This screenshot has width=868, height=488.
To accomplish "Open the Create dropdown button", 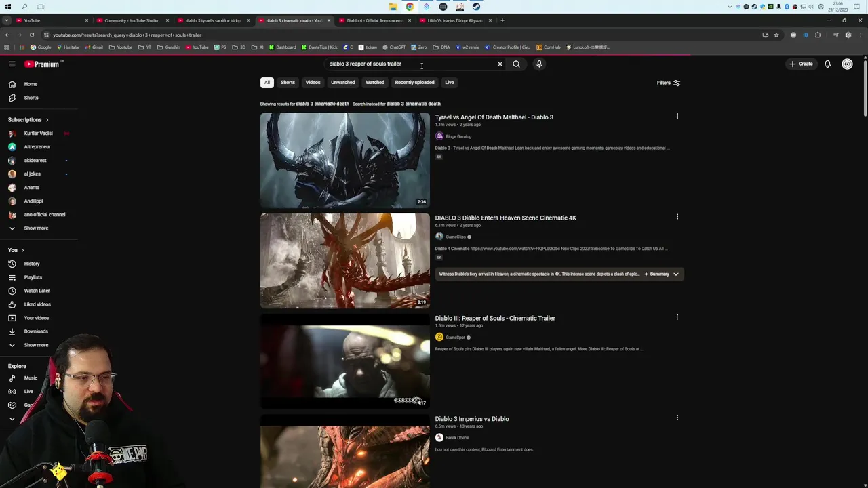I will tap(801, 64).
